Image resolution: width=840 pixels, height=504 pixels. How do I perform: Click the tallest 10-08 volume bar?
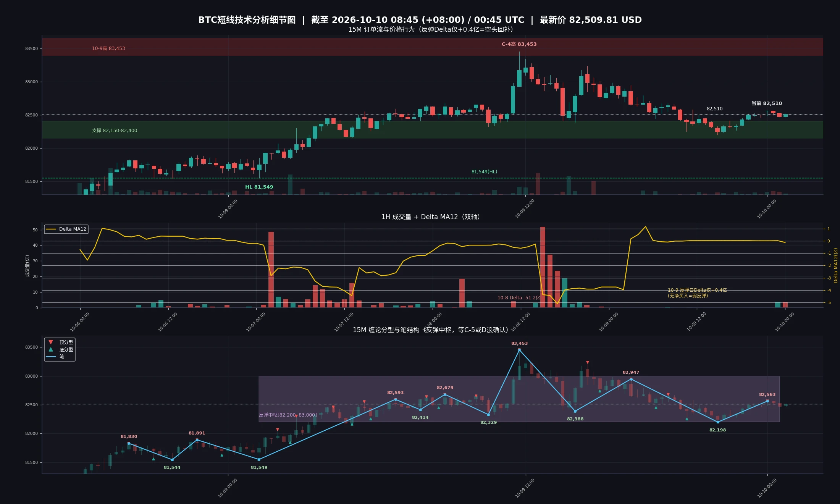point(543,267)
